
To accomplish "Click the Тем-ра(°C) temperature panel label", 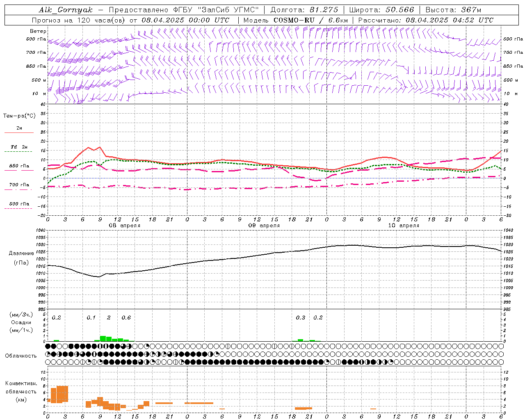I will click(x=19, y=116).
